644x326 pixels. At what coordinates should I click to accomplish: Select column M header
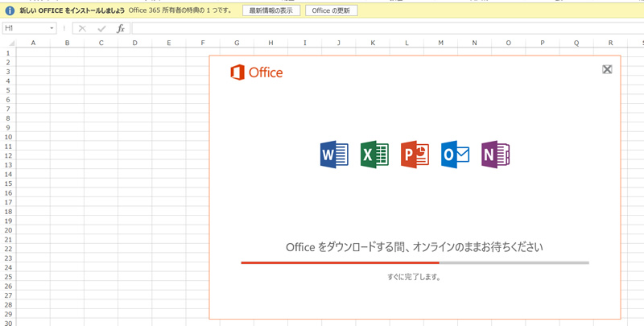[440, 43]
